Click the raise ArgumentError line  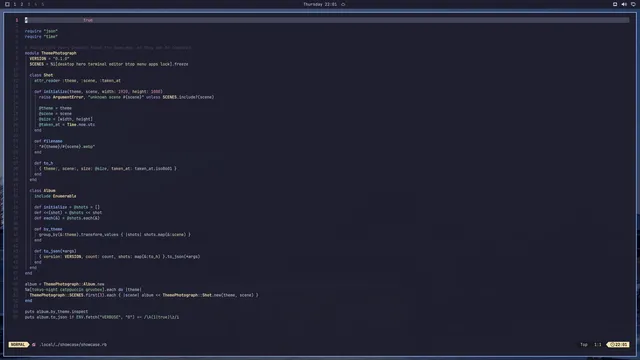click(x=127, y=97)
